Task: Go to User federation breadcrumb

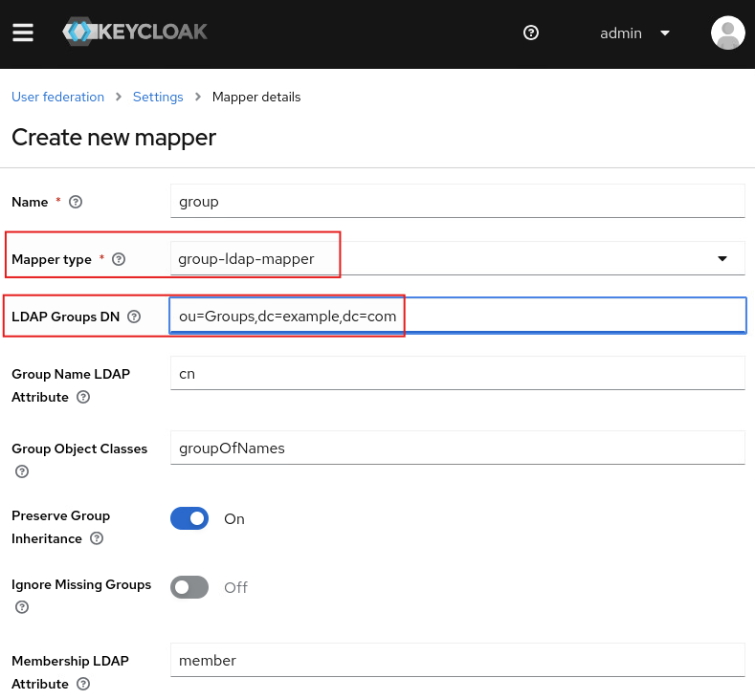Action: coord(57,97)
